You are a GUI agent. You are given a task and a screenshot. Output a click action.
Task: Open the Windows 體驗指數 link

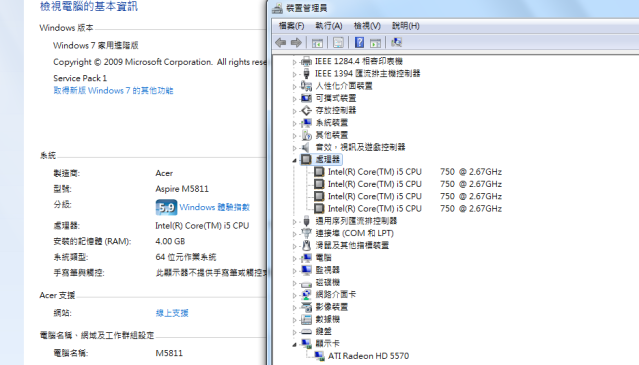pos(214,207)
